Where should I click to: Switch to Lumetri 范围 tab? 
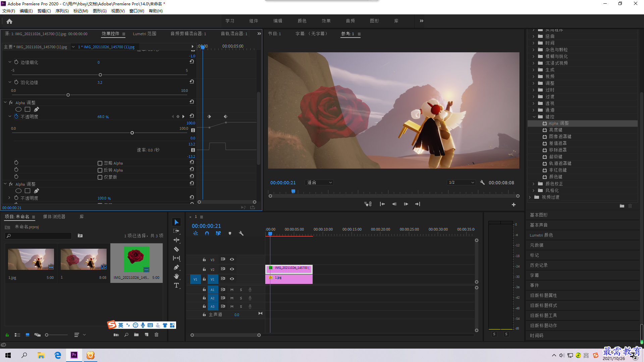point(145,34)
